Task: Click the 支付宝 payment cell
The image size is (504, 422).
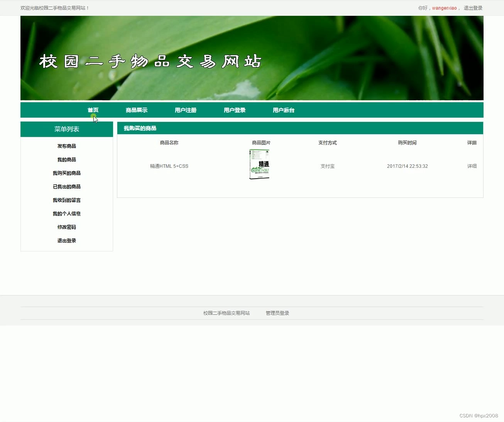Action: click(x=328, y=166)
